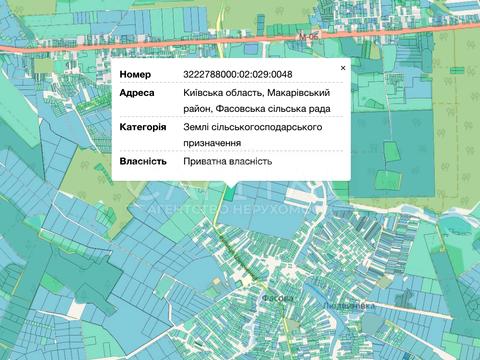This screenshot has width=480, height=360.
Task: Click 'Землі сільськогосподарського' category value
Action: (x=253, y=127)
